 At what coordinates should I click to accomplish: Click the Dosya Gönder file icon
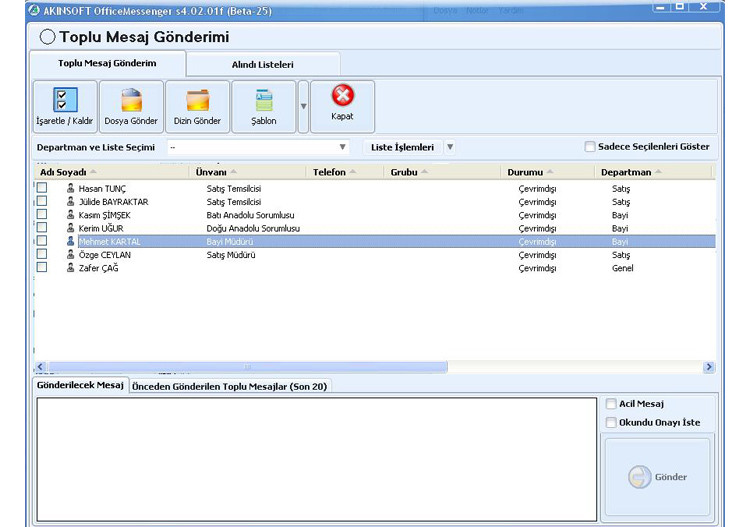(x=131, y=99)
